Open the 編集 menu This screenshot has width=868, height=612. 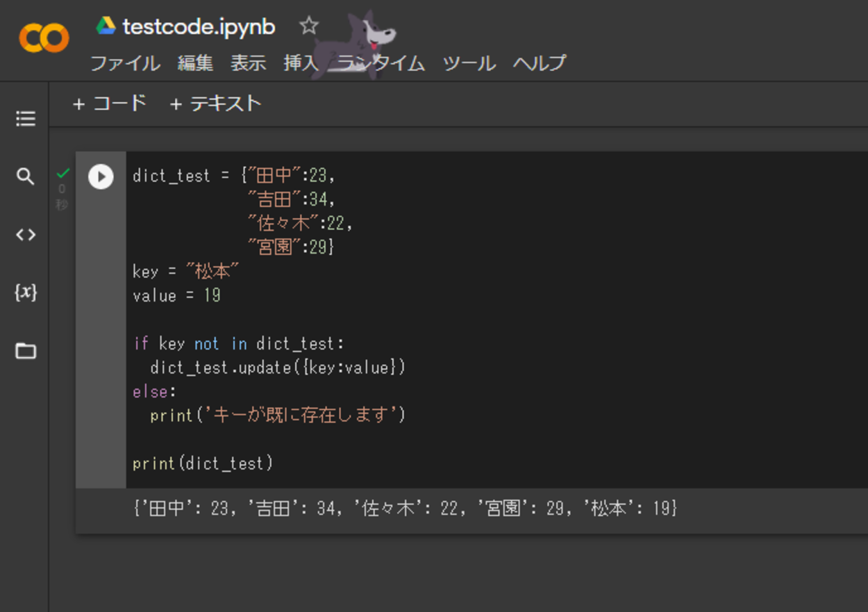tap(195, 63)
